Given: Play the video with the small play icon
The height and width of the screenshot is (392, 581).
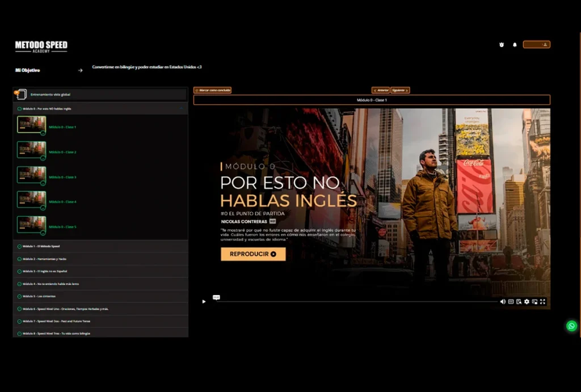Looking at the screenshot, I should tap(204, 302).
